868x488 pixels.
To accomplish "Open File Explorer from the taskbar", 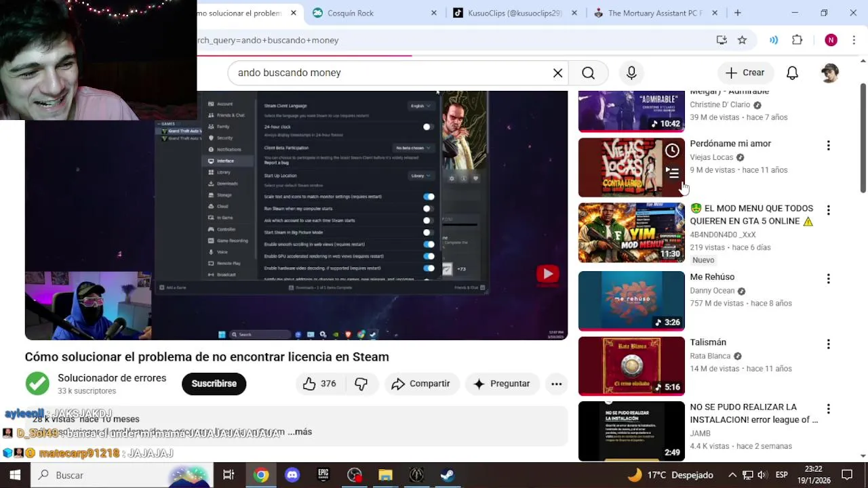I will click(385, 475).
